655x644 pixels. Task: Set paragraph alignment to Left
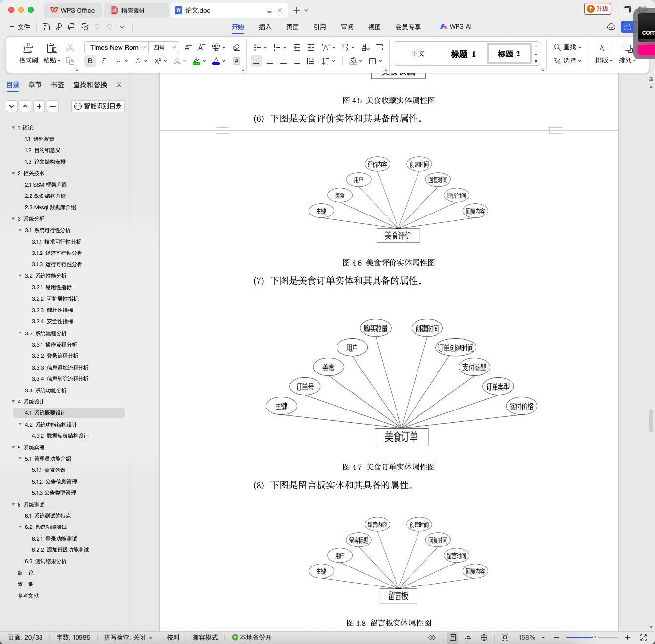click(256, 61)
